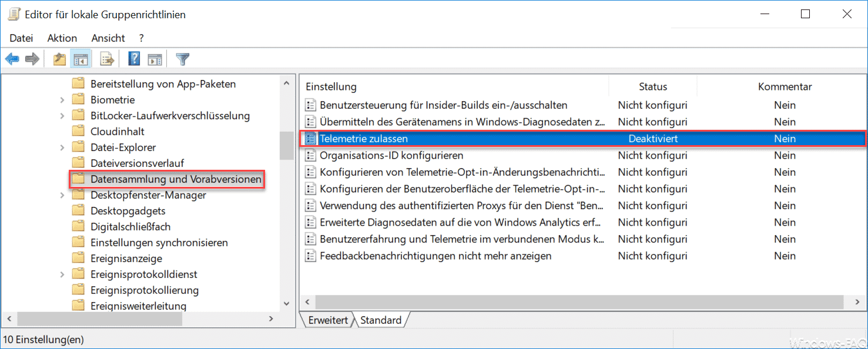Viewport: 868px width, 349px height.
Task: Sort by the Status column header
Action: (x=652, y=86)
